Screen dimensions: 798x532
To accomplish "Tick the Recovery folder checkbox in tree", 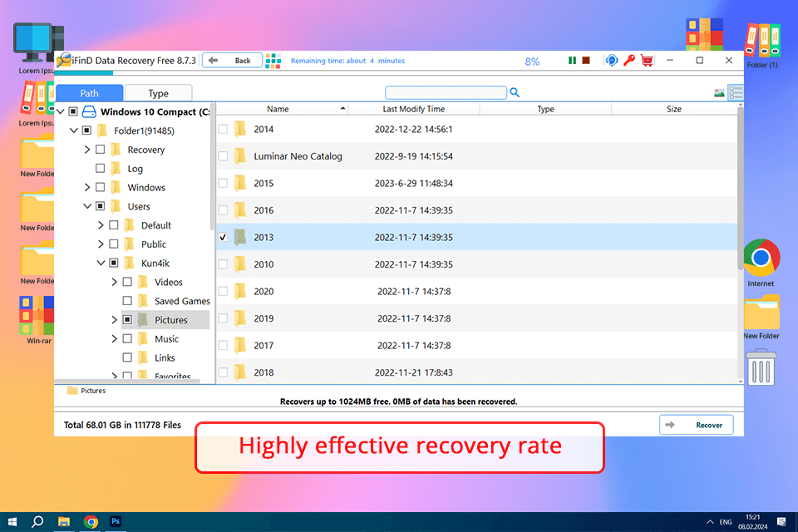I will coord(101,150).
